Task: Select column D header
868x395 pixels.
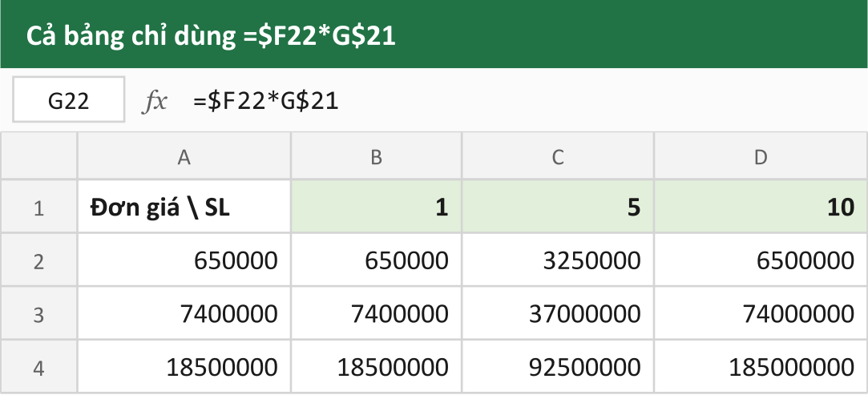Action: [761, 155]
